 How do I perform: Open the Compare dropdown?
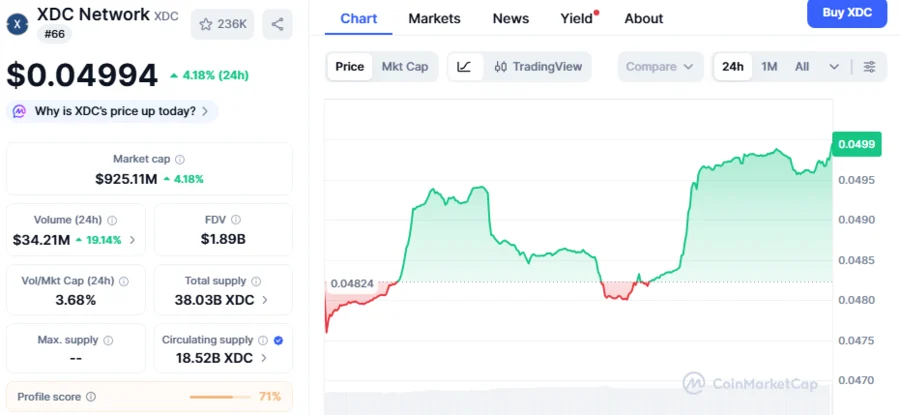[x=659, y=67]
